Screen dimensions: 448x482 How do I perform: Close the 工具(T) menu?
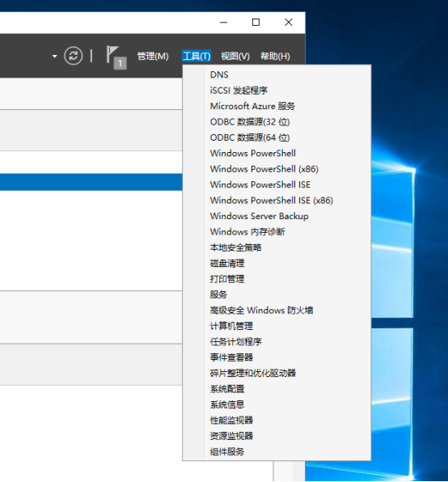(x=197, y=57)
